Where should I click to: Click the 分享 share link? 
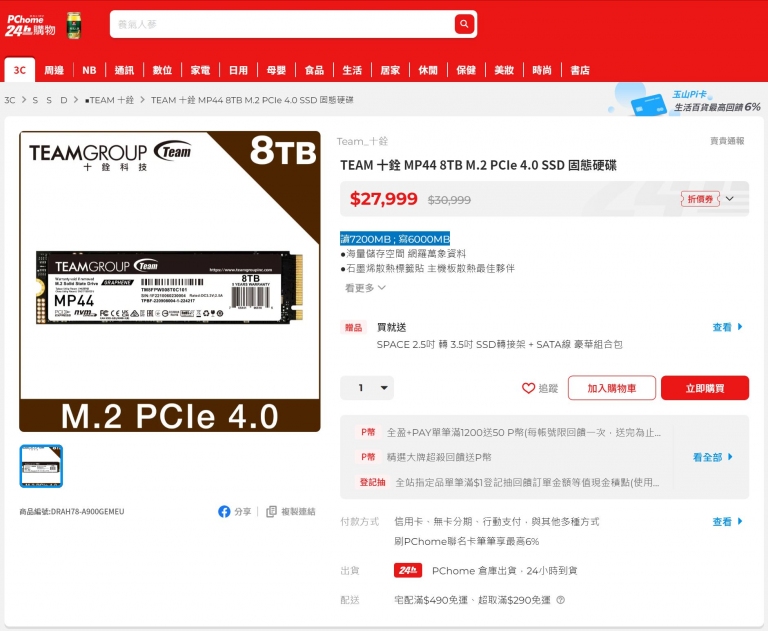click(242, 511)
